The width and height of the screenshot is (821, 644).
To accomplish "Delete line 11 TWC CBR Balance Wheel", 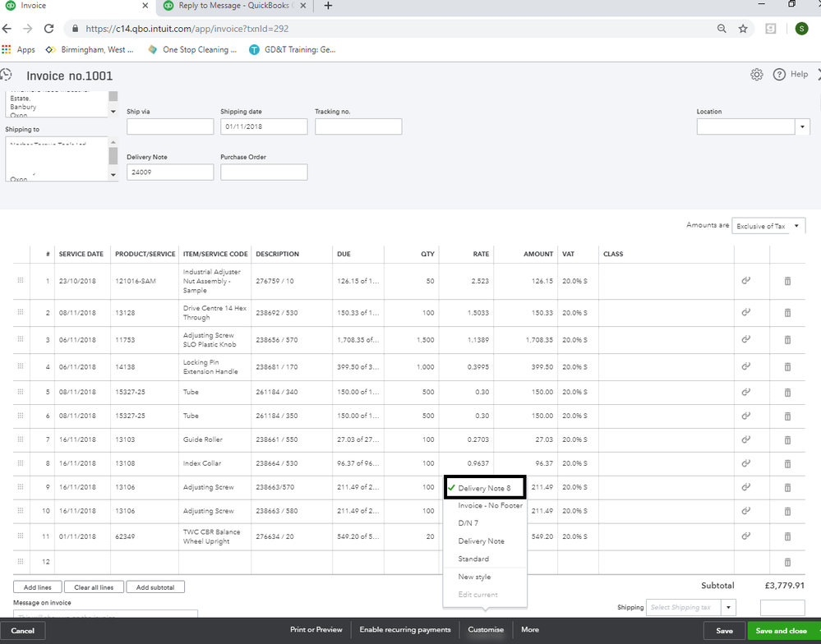I will pos(787,536).
